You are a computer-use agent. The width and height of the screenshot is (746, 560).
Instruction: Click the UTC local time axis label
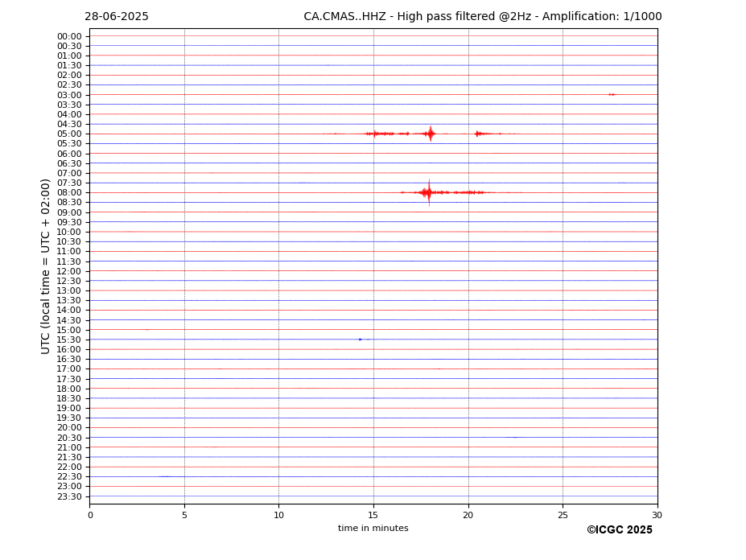45,266
